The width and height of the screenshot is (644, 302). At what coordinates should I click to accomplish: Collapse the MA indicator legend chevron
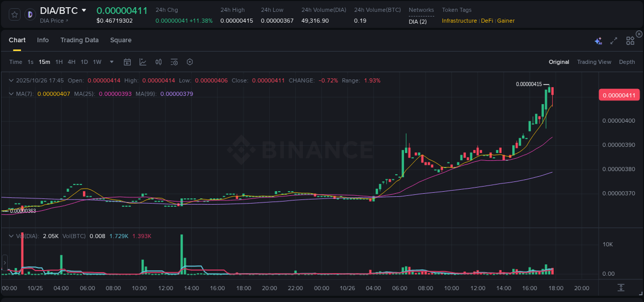11,93
